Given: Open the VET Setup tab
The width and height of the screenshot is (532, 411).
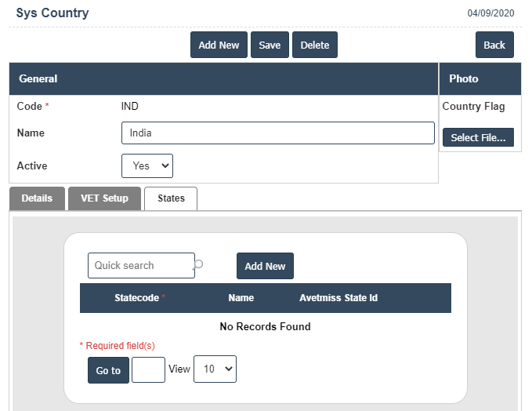Looking at the screenshot, I should click(104, 198).
